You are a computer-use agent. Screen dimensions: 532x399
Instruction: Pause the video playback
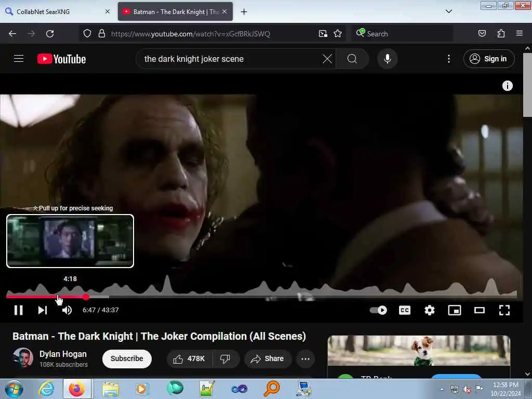pyautogui.click(x=18, y=310)
